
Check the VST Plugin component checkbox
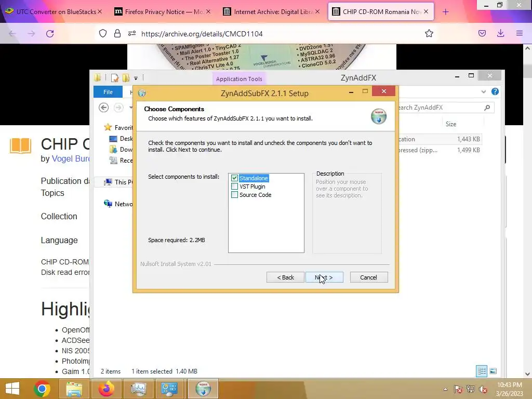234,187
